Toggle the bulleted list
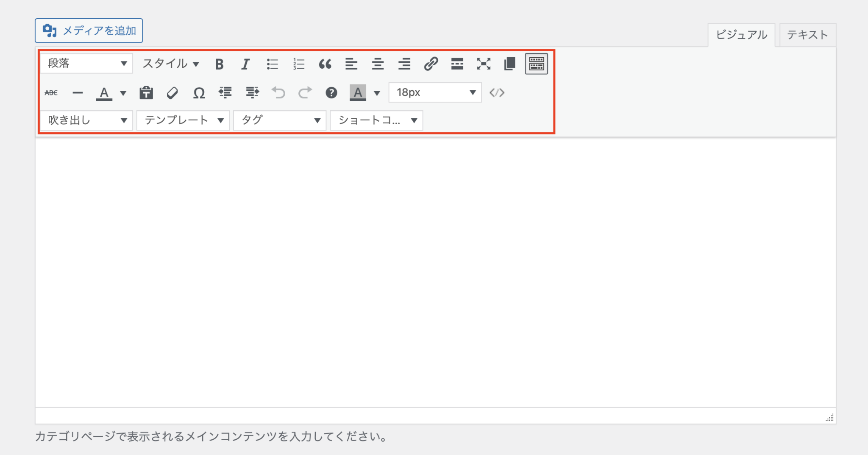The width and height of the screenshot is (868, 455). [x=272, y=64]
